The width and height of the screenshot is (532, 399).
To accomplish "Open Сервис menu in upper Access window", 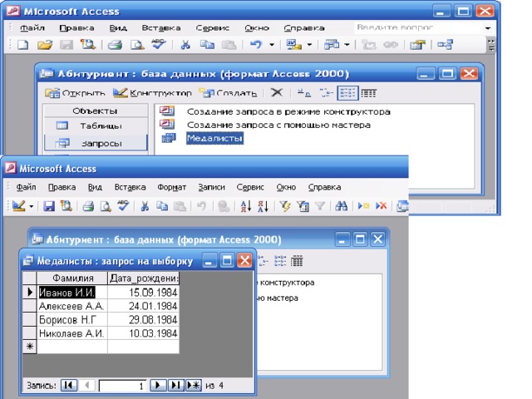I will [x=213, y=27].
